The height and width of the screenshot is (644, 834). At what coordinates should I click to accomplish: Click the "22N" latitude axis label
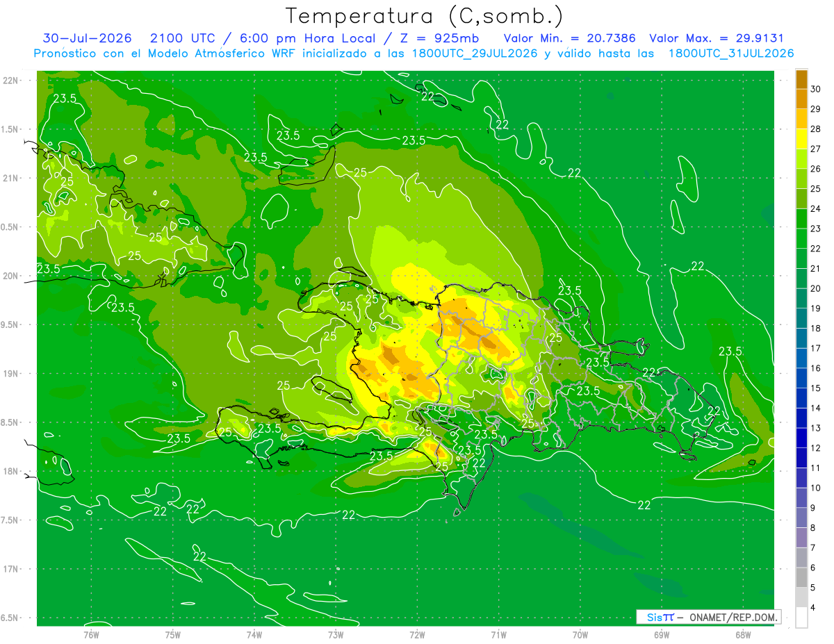pyautogui.click(x=12, y=80)
